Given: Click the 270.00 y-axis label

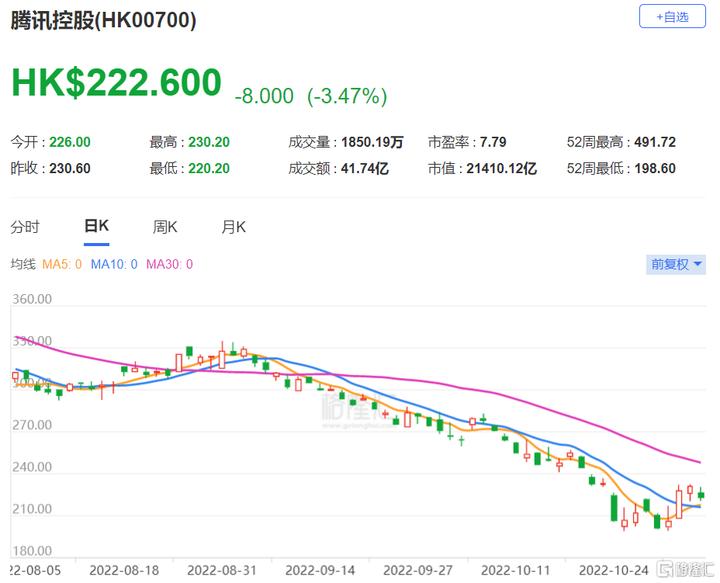Looking at the screenshot, I should pos(32,425).
